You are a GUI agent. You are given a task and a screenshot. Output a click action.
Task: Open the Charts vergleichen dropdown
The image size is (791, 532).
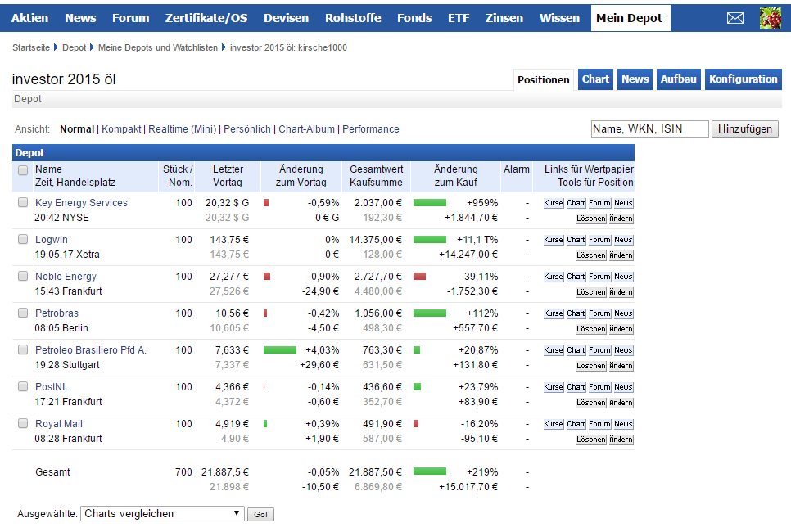(162, 514)
